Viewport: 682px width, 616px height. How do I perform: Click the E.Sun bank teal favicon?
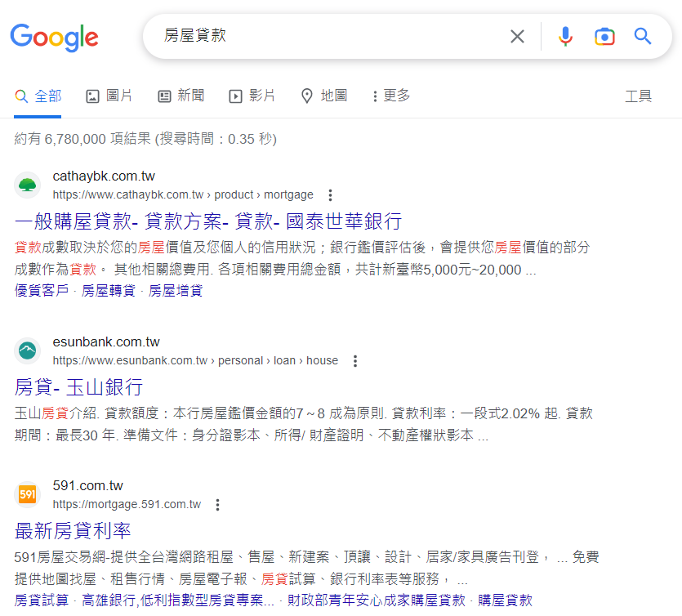point(28,350)
